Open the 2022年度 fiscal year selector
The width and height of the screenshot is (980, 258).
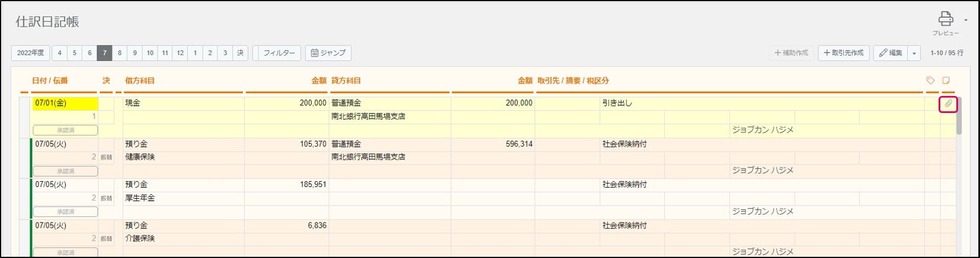[31, 53]
